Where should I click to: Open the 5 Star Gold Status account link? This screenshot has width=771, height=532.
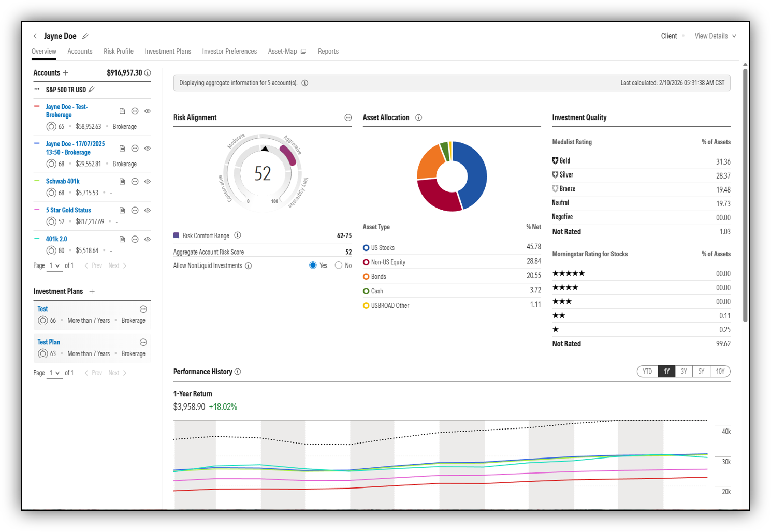click(x=68, y=210)
